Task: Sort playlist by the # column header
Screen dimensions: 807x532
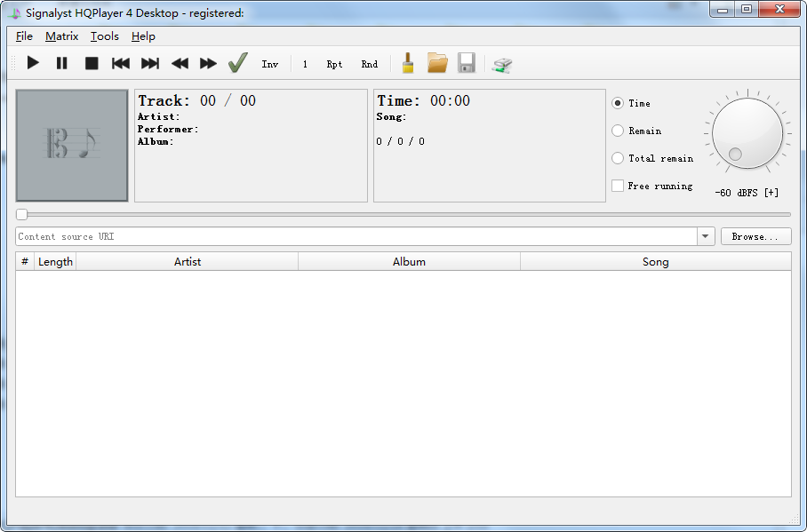Action: 25,261
